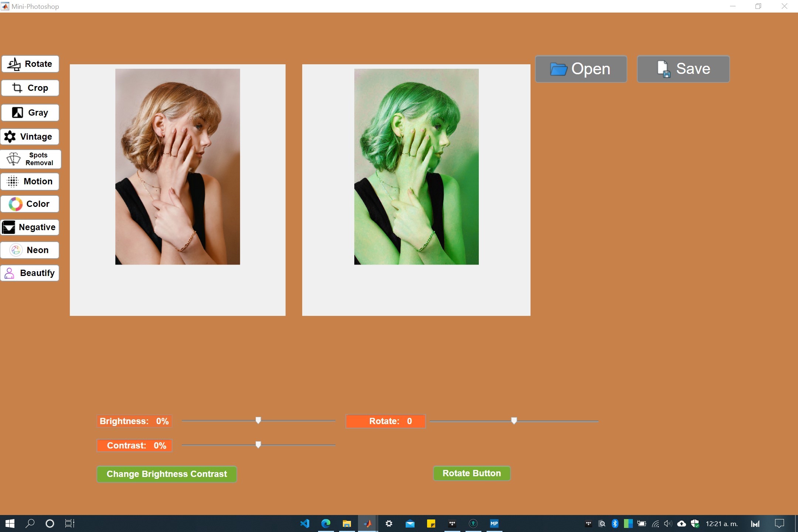Click the green-filtered preview image
The width and height of the screenshot is (798, 532).
click(416, 166)
